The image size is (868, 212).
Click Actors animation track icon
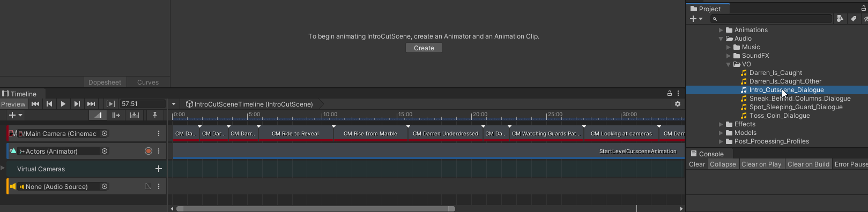pyautogui.click(x=13, y=151)
